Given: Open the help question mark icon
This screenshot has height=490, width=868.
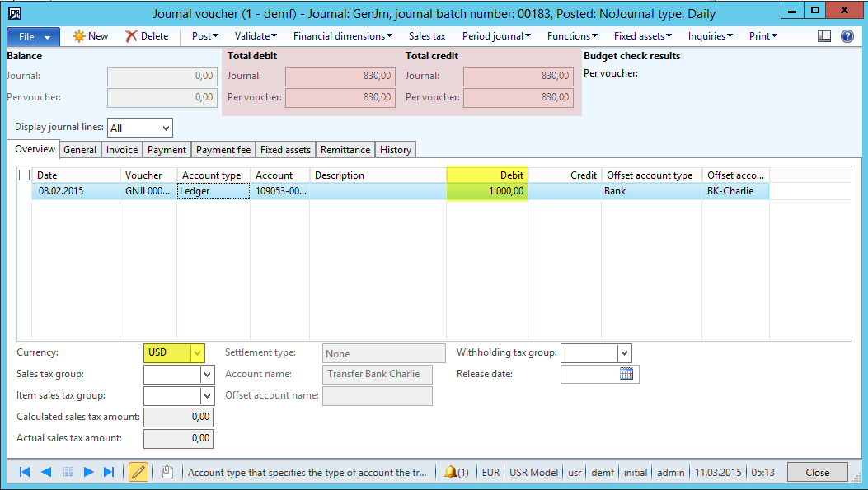Looking at the screenshot, I should click(847, 36).
